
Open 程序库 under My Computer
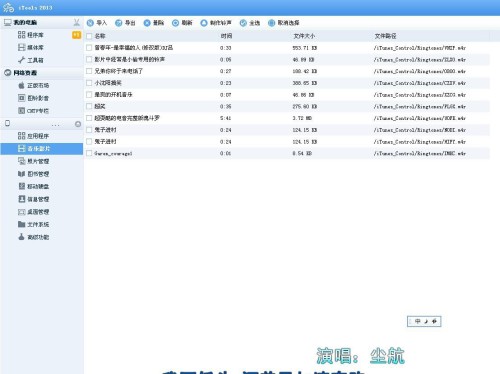point(31,35)
